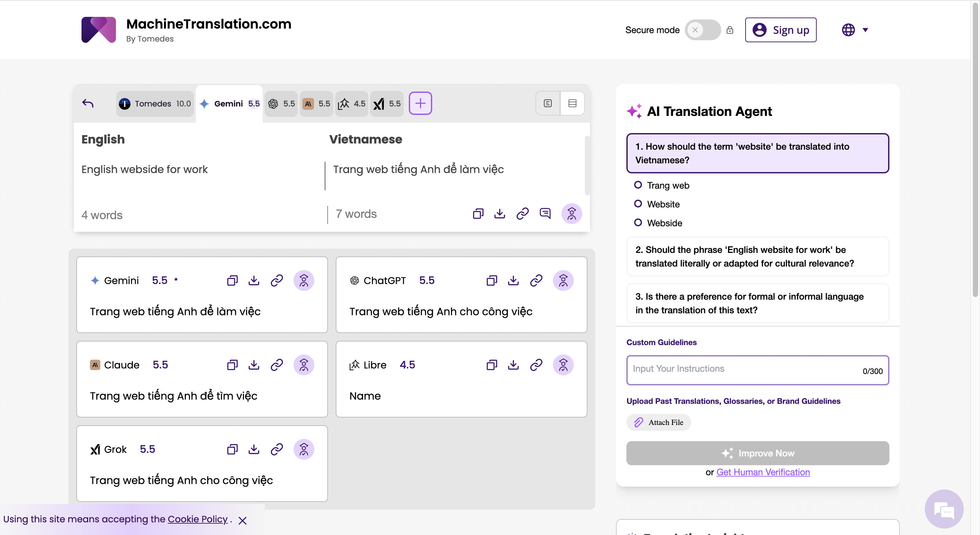The height and width of the screenshot is (535, 980).
Task: Open the Get Human Verification link
Action: click(763, 472)
